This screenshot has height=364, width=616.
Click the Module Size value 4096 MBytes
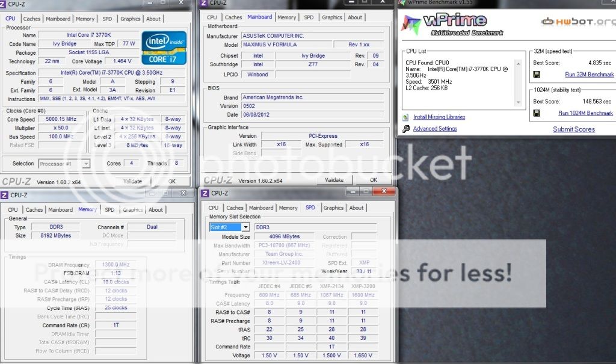pos(284,236)
